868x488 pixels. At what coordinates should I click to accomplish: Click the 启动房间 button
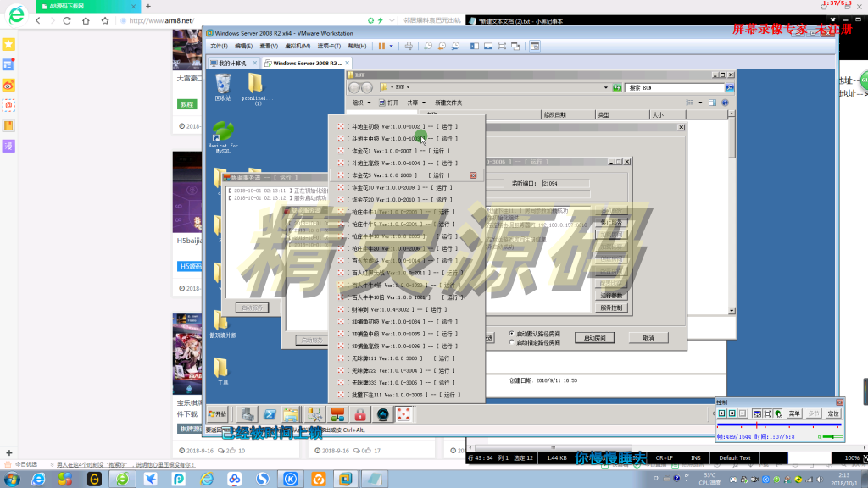(x=594, y=337)
